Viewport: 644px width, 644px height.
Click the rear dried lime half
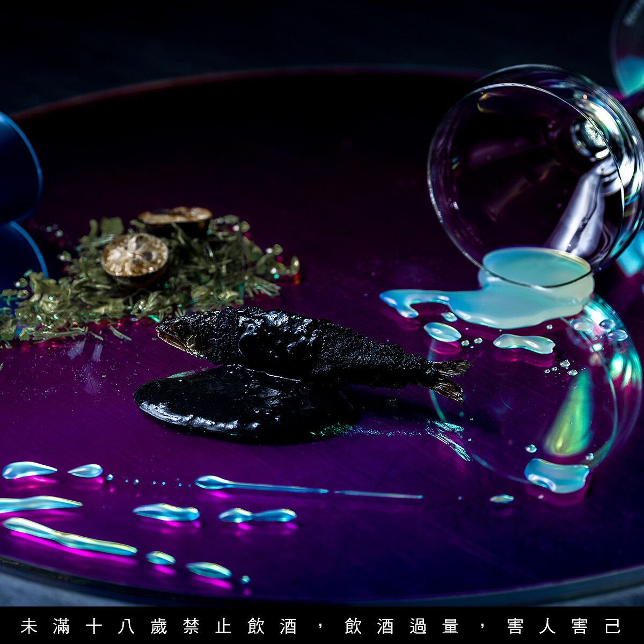(x=176, y=218)
